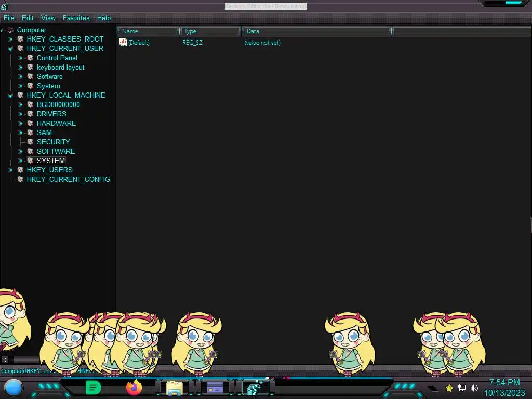Select the SECURITY key label
This screenshot has height=399, width=532.
coord(54,142)
